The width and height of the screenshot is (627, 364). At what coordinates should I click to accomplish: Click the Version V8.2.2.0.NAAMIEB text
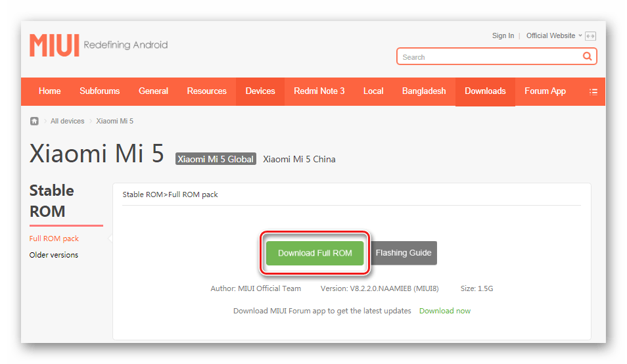379,288
